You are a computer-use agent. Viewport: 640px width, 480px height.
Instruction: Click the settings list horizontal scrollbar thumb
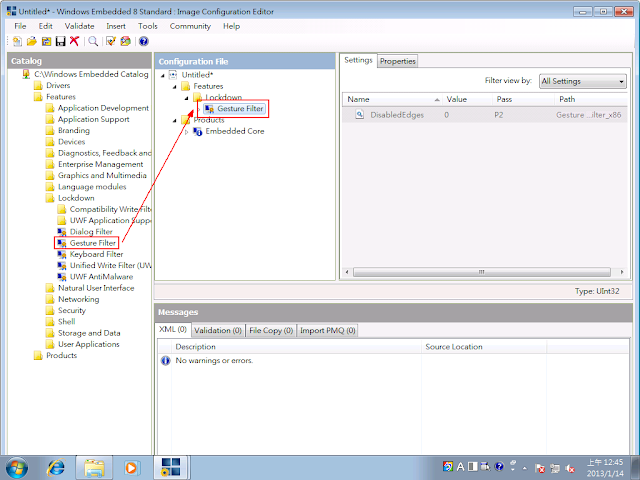(482, 272)
